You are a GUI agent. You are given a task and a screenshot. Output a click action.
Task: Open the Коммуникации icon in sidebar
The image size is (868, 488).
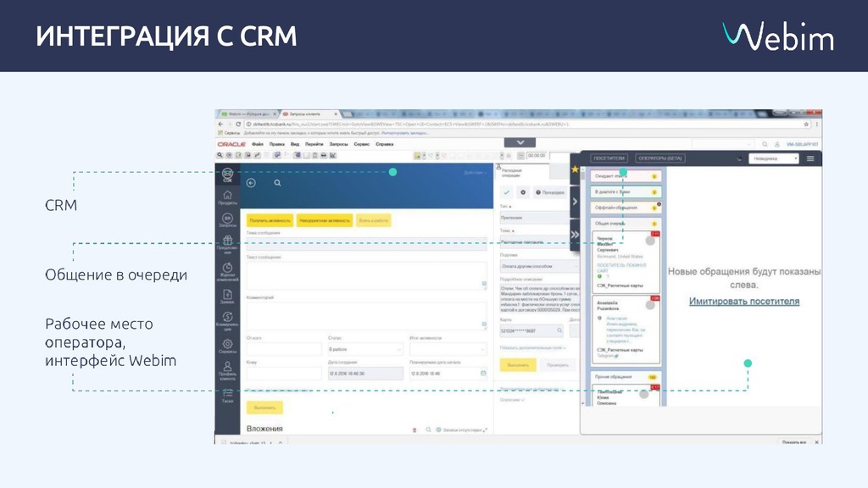tap(227, 321)
